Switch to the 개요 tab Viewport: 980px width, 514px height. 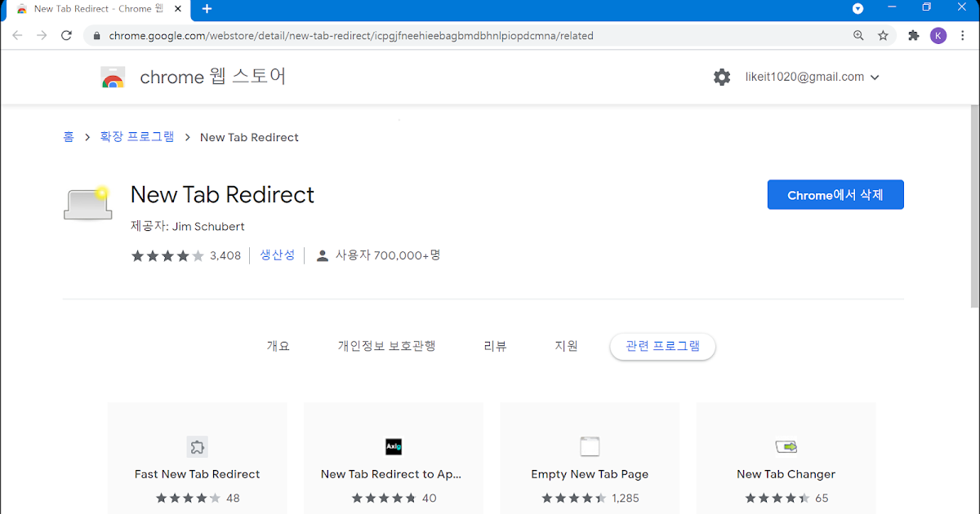point(278,345)
